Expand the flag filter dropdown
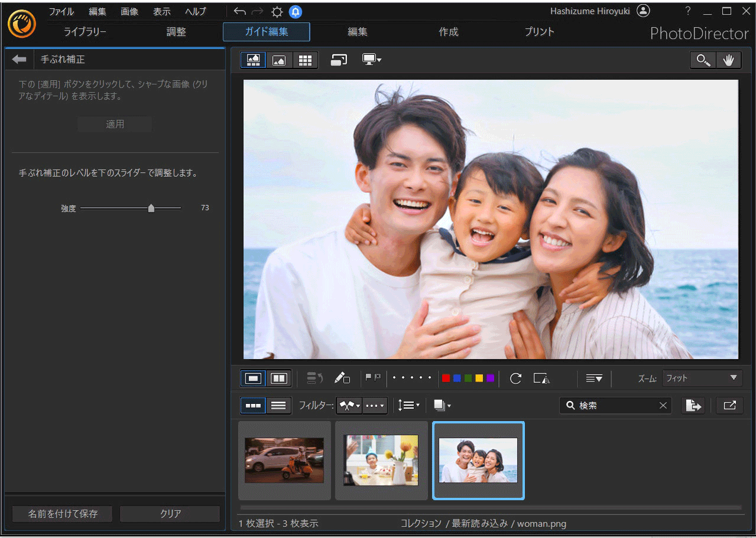 coord(349,406)
